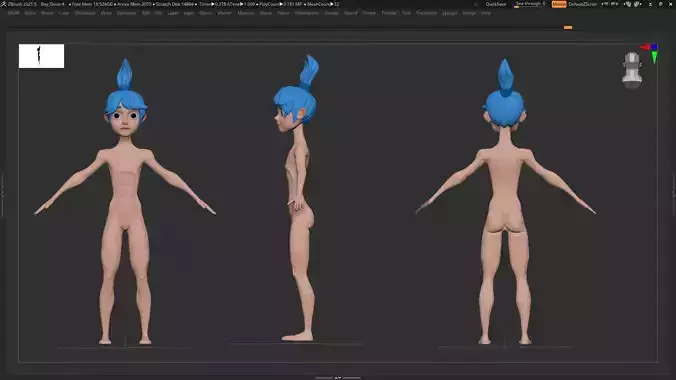Open the Zscript menu
This screenshot has width=676, height=380.
(469, 13)
